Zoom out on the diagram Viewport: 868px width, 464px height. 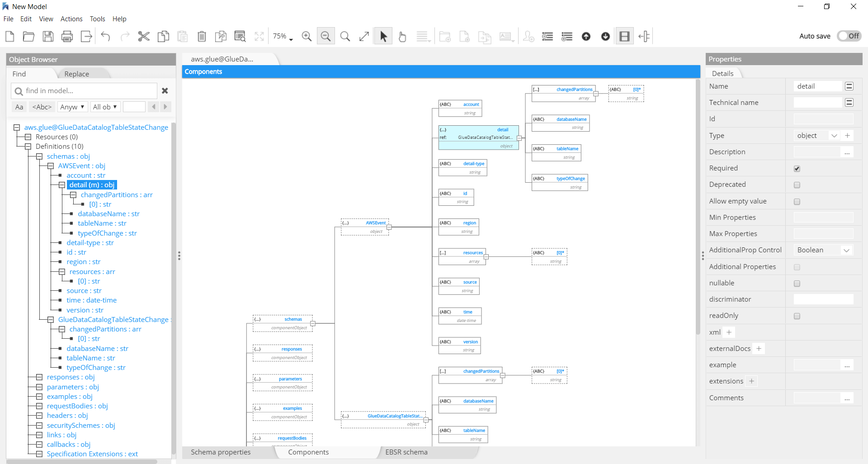pyautogui.click(x=325, y=36)
